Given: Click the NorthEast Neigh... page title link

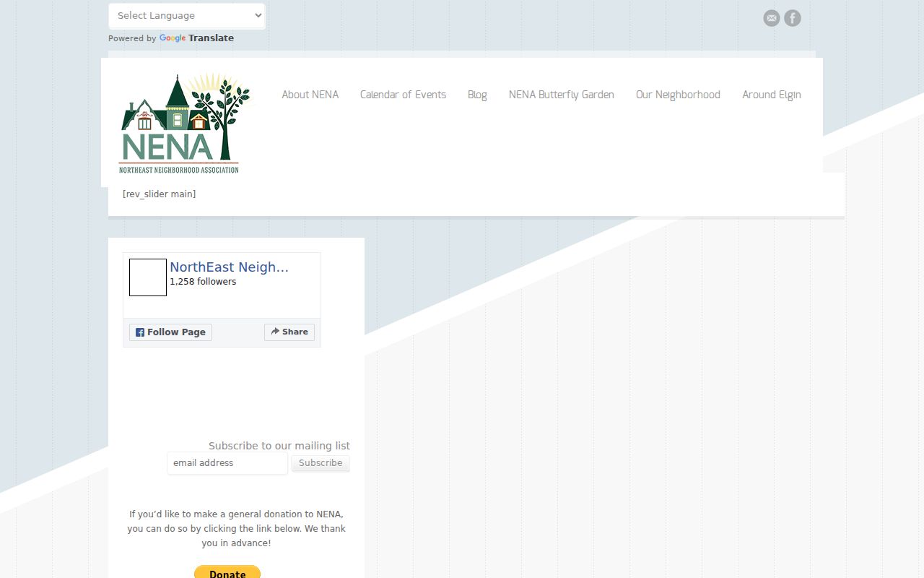Looking at the screenshot, I should click(229, 267).
